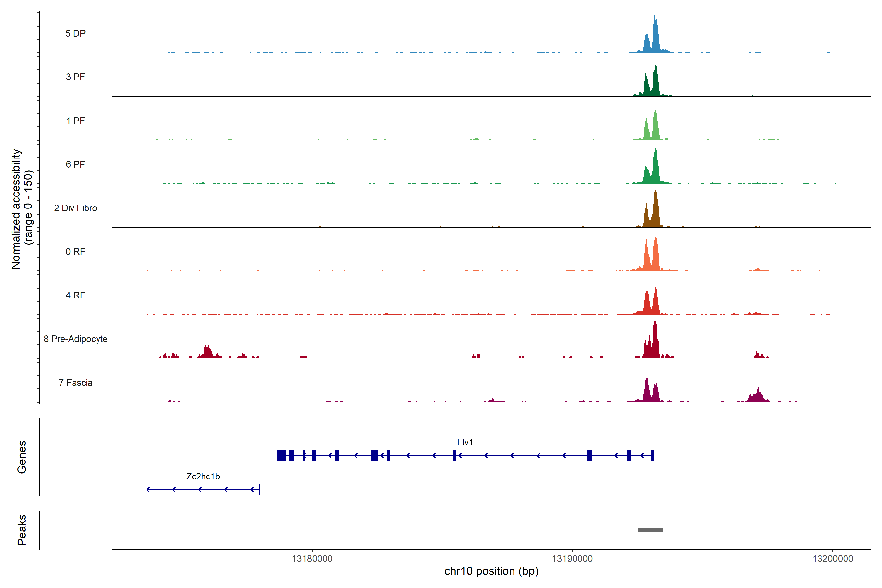Click the 13200000 axis tick label
This screenshot has height=588, width=882.
point(833,559)
